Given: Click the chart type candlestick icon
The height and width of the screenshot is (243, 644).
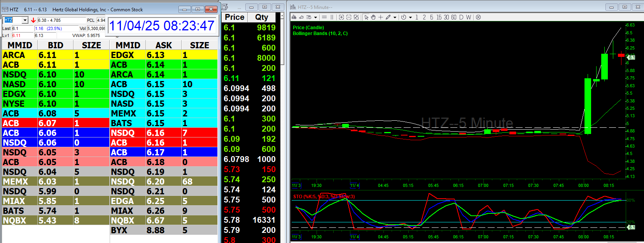Looking at the screenshot, I should coord(294,17).
